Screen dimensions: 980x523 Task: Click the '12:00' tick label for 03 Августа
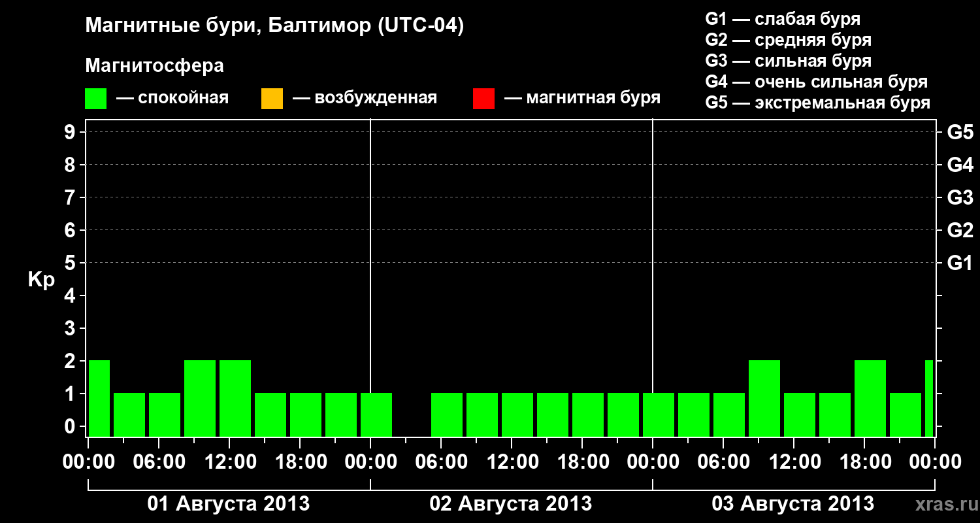[x=794, y=462]
